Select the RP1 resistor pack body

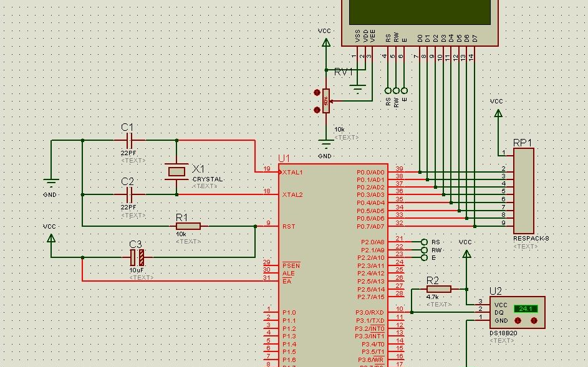pos(524,191)
